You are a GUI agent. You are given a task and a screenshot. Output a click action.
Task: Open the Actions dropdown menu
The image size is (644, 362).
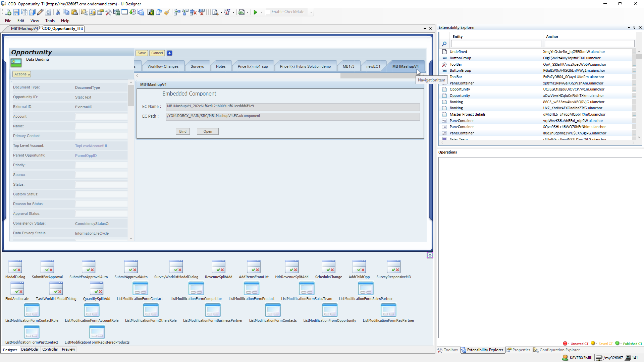pyautogui.click(x=22, y=74)
